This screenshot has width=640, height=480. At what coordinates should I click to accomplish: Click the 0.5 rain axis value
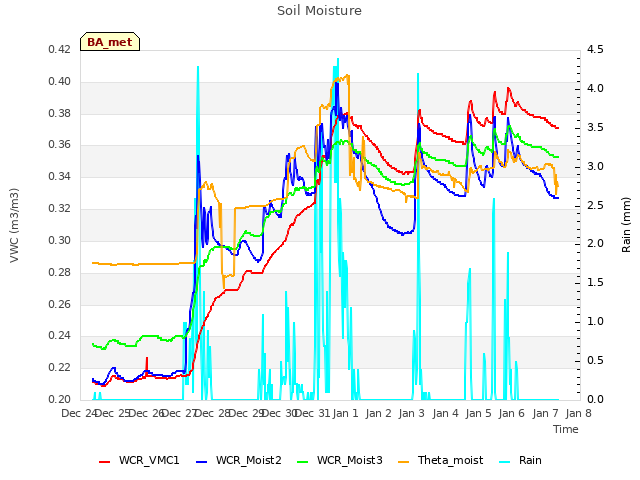click(595, 360)
